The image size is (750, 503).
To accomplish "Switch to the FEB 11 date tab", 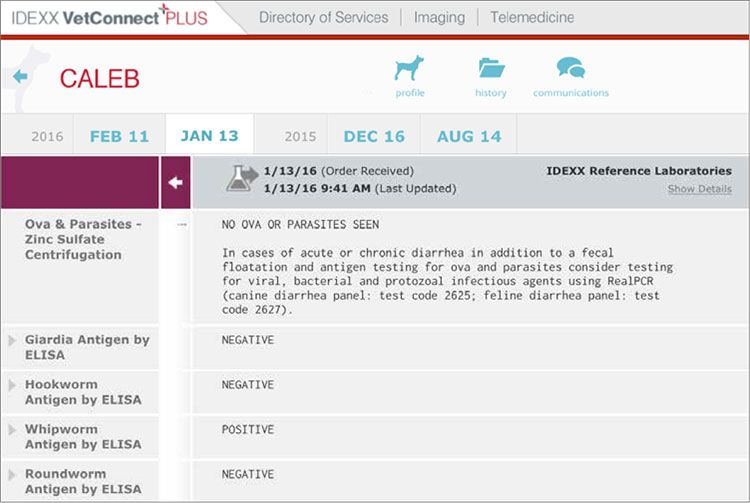I will click(x=119, y=136).
